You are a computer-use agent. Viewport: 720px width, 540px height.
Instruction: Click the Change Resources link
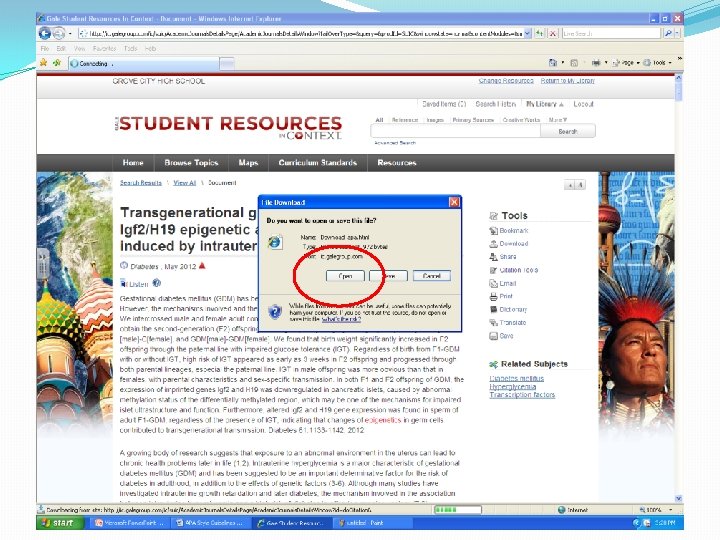(506, 80)
